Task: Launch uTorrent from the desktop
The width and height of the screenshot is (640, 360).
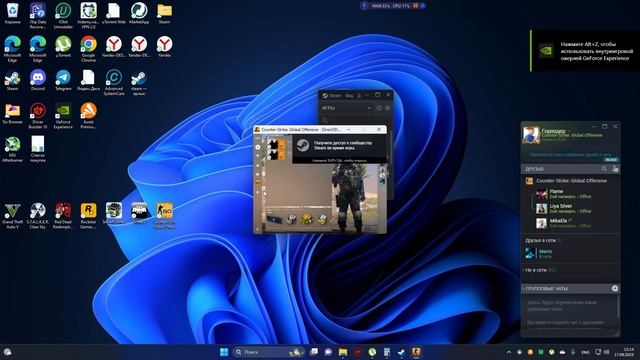Action: pyautogui.click(x=63, y=47)
